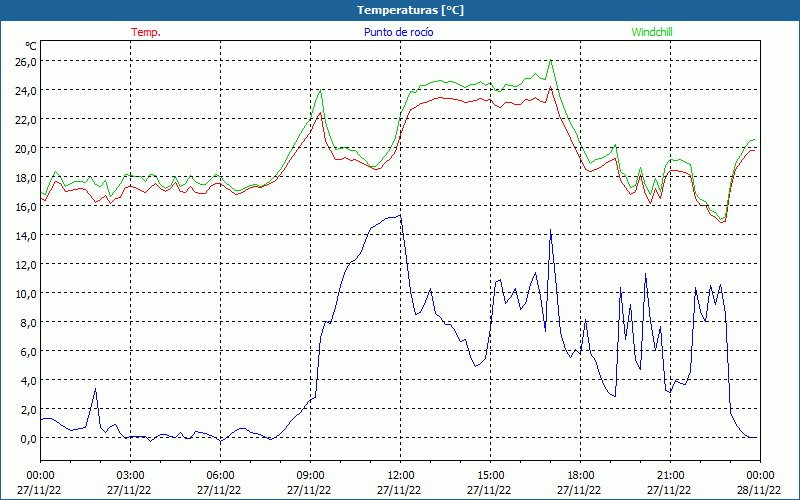The height and width of the screenshot is (500, 800).
Task: Click the 18:00 time axis label
Action: (x=581, y=476)
